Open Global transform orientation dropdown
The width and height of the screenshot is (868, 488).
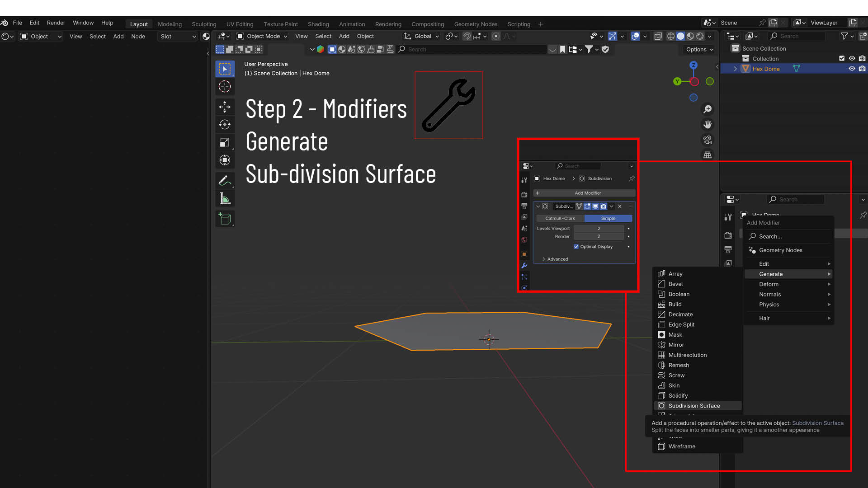pos(422,36)
